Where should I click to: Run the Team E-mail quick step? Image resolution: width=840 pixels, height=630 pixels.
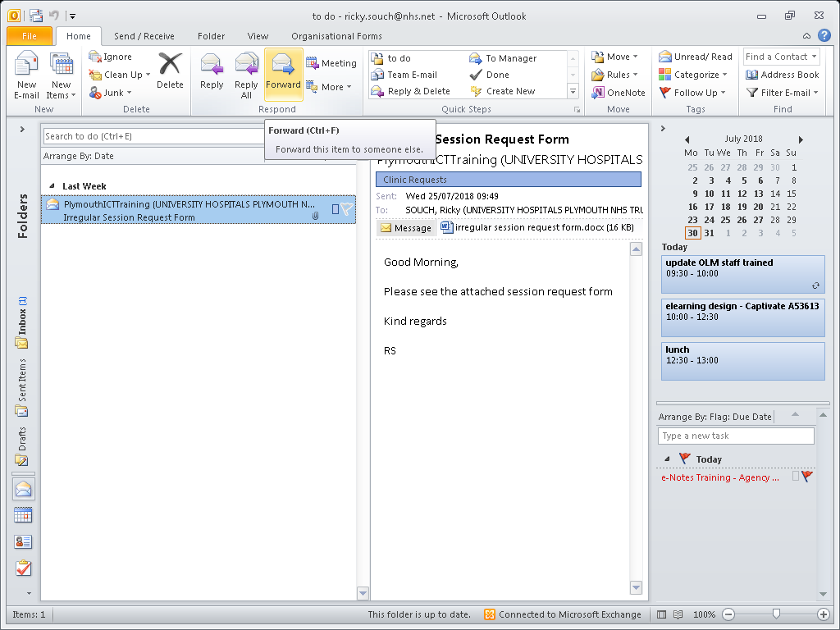pyautogui.click(x=404, y=75)
